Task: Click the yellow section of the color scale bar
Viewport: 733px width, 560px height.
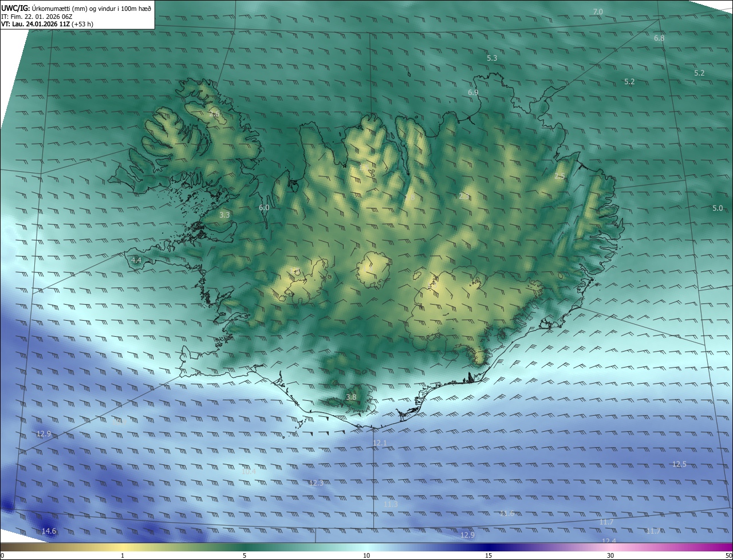Action: pos(123,547)
